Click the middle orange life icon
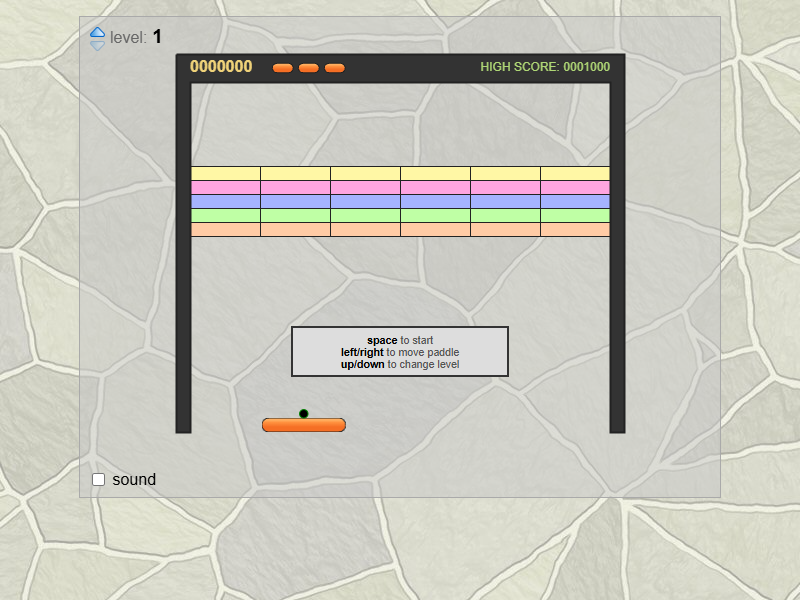The height and width of the screenshot is (600, 800). (x=309, y=68)
